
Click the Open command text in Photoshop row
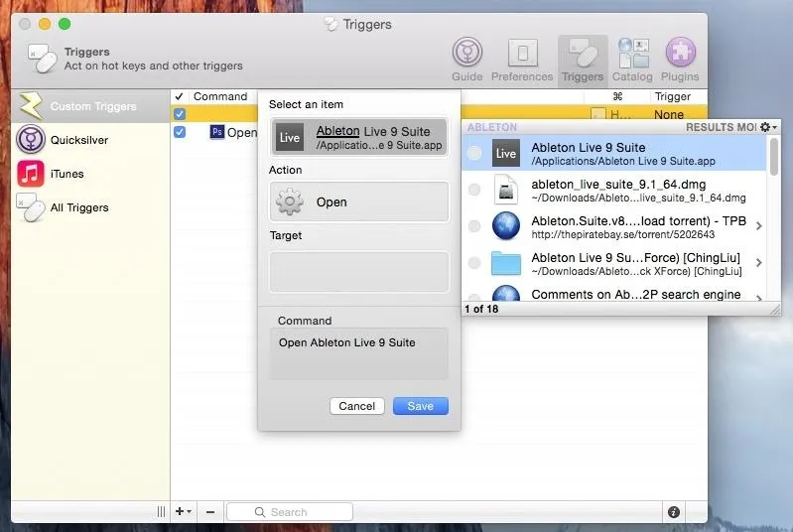tap(242, 132)
